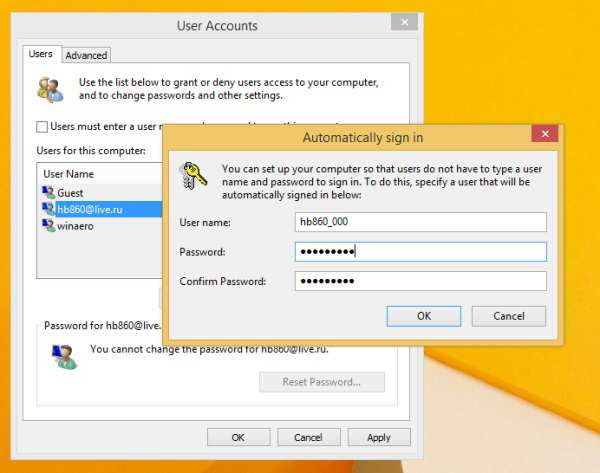
Task: Click the users icon under Users tab
Action: (48, 90)
